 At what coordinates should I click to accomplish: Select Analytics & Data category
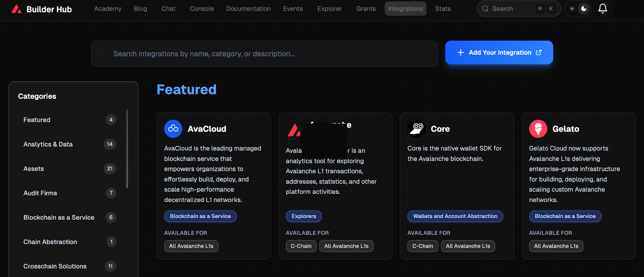(70, 144)
